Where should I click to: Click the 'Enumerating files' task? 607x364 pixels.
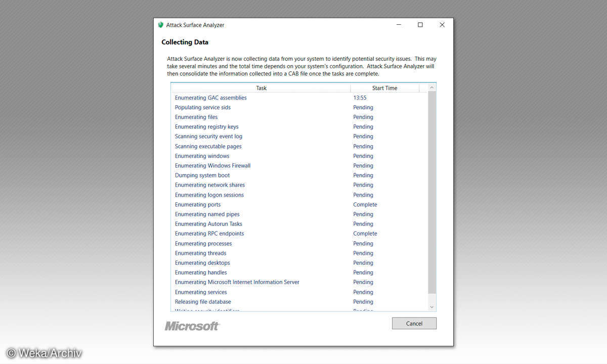click(x=196, y=117)
